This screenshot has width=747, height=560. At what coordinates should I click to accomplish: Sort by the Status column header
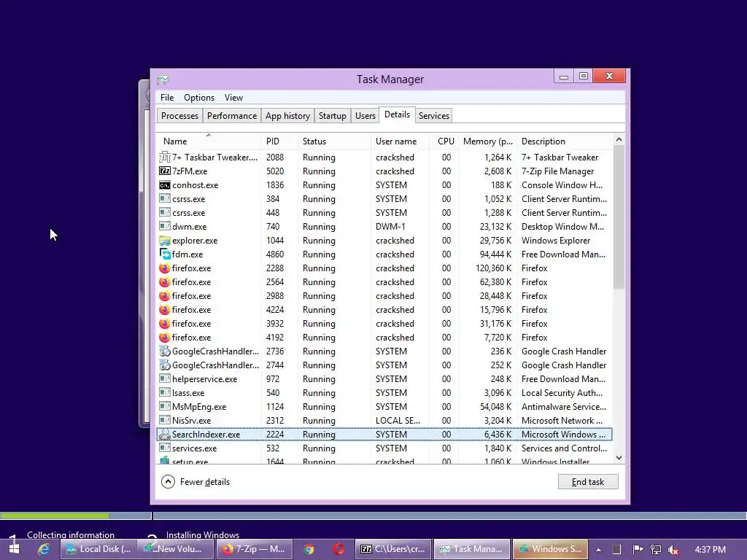[334, 141]
